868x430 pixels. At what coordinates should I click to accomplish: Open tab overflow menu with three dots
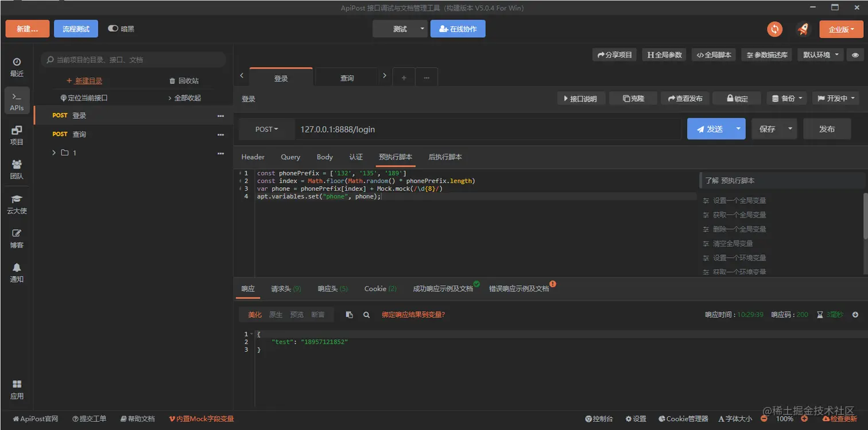click(x=427, y=78)
